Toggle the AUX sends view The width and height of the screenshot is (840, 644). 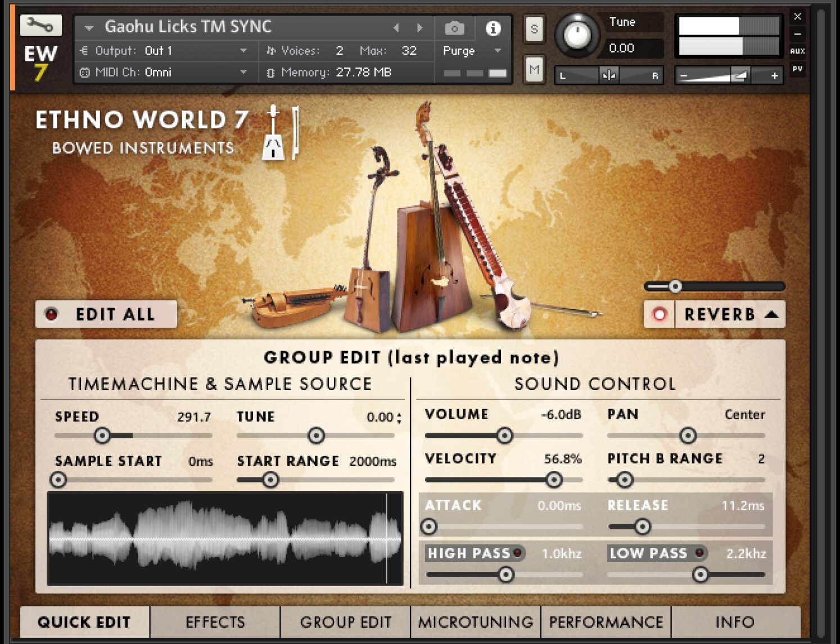(x=797, y=51)
